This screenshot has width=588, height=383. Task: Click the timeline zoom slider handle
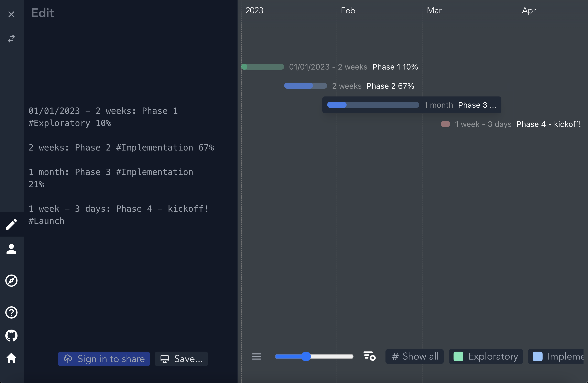[306, 356]
